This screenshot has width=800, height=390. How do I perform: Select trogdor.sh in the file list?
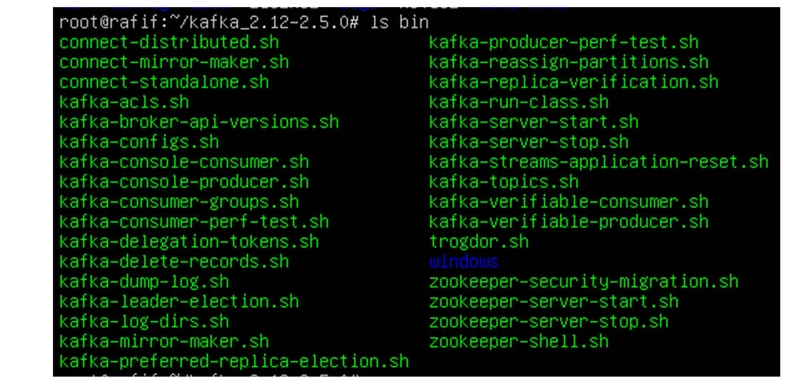(x=479, y=241)
